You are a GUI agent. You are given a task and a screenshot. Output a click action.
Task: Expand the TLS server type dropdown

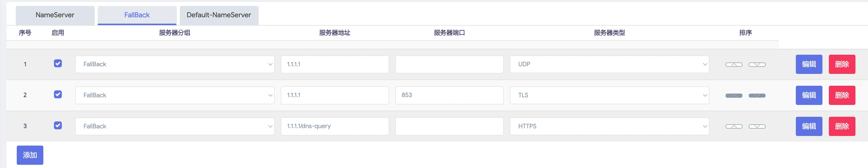click(609, 95)
